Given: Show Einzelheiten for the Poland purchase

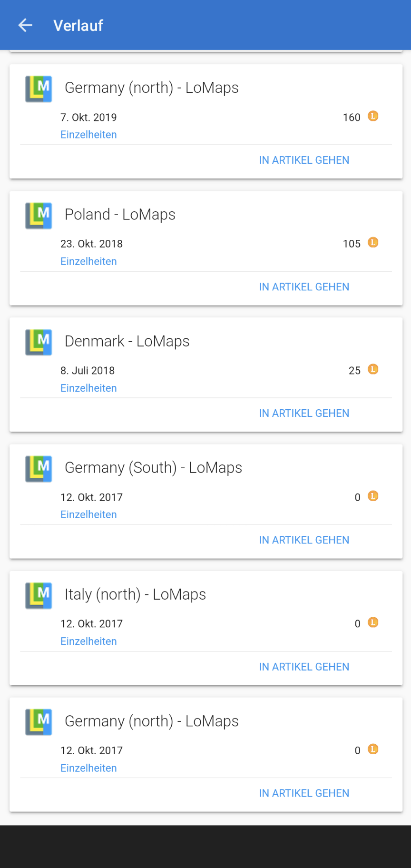Looking at the screenshot, I should 88,261.
